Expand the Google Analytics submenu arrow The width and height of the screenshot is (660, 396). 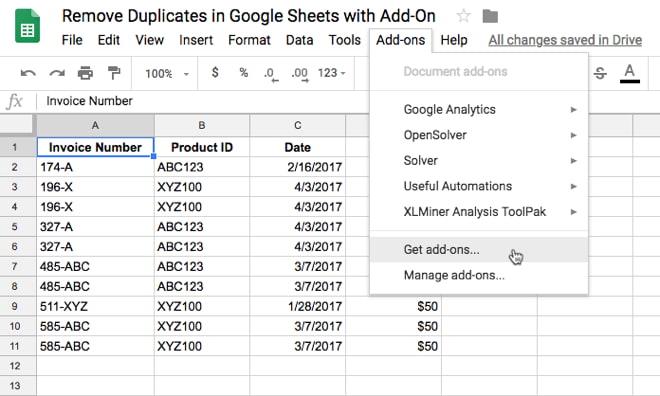pyautogui.click(x=573, y=110)
